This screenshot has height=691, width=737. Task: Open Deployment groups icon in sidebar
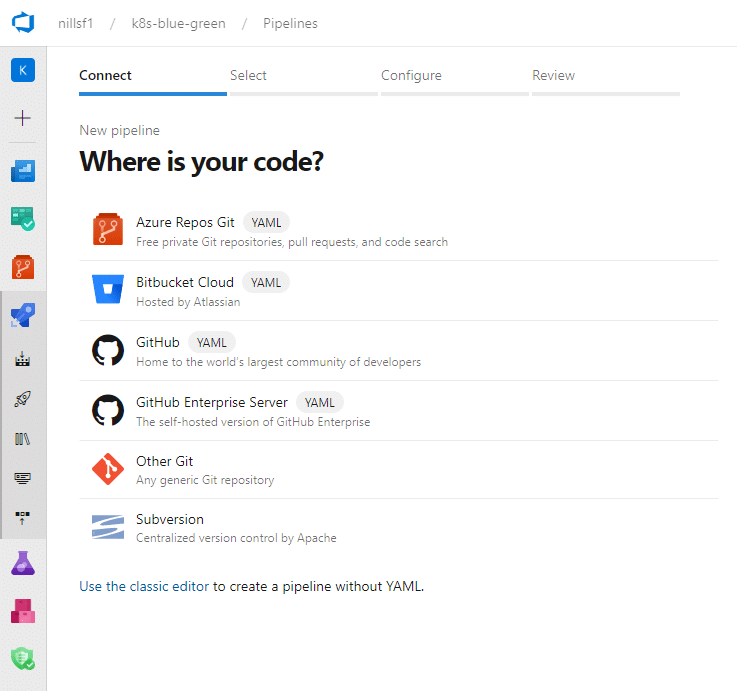pos(23,518)
